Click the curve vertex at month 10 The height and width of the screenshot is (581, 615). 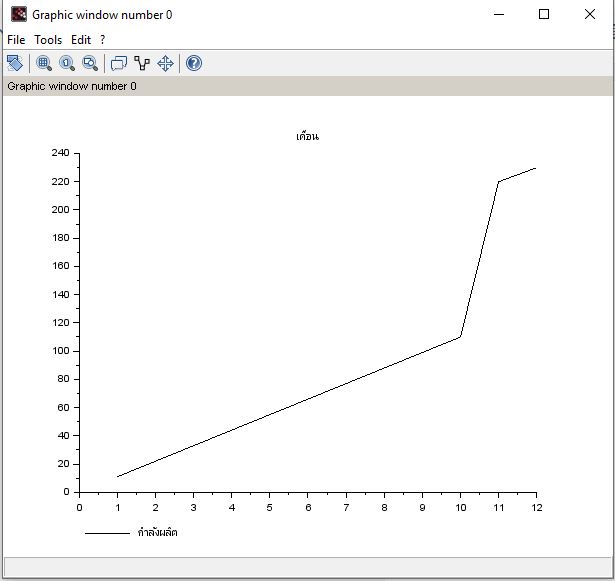point(460,337)
